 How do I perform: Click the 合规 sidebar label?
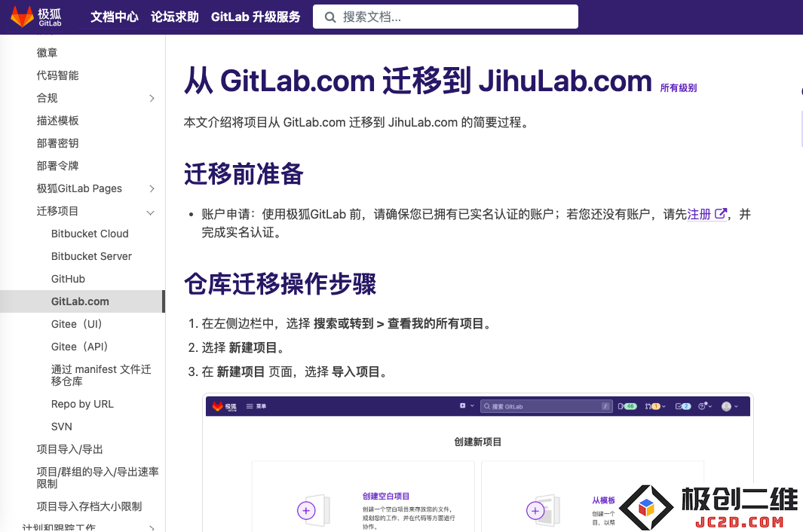47,98
